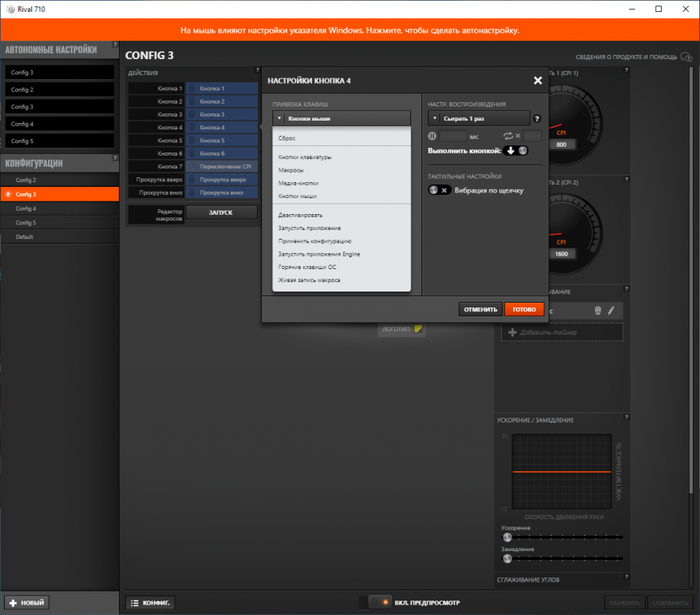This screenshot has height=615, width=700.
Task: Select Config 4 in КОНФИГУРАЦИИ list
Action: 60,208
